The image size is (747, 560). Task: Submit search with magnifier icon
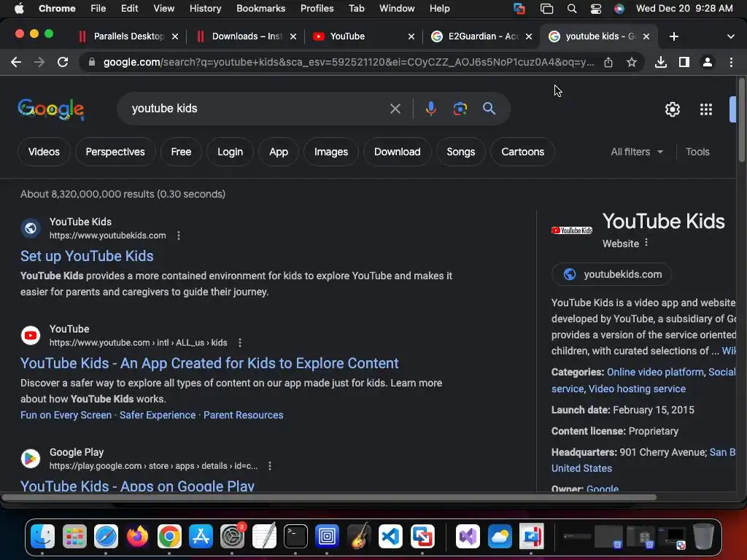tap(489, 109)
